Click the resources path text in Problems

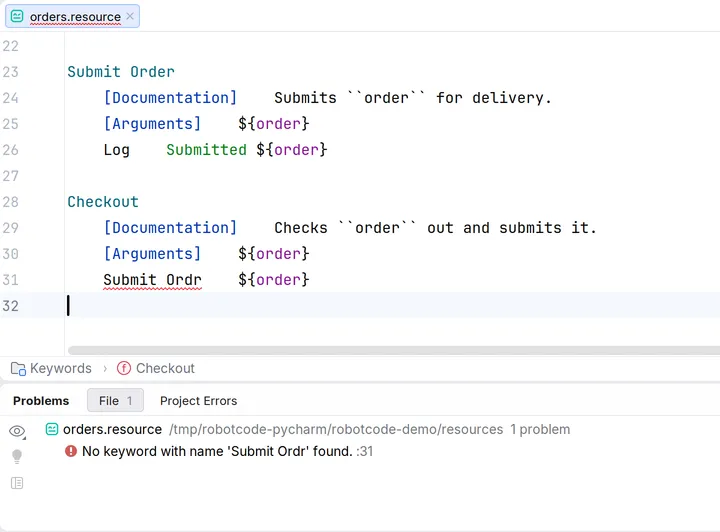tap(336, 429)
